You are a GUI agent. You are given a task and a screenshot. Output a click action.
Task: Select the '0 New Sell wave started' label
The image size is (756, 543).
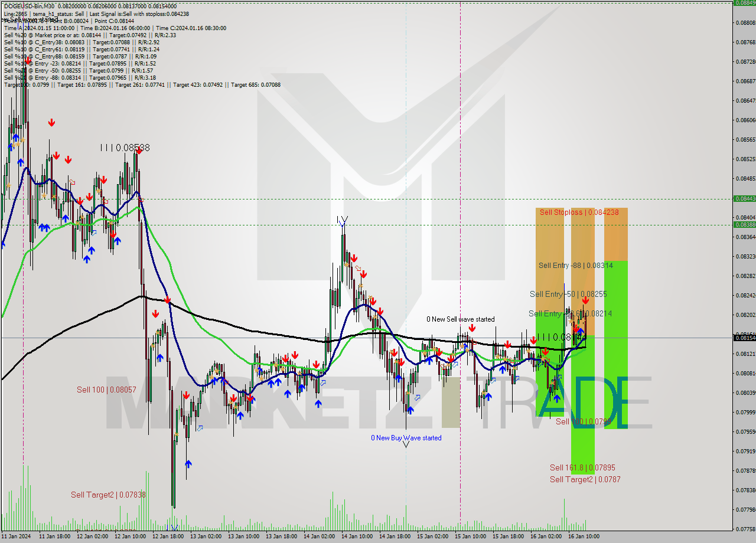(x=461, y=319)
